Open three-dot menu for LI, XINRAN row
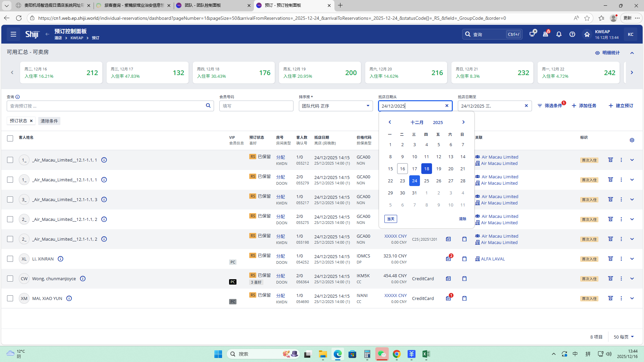The width and height of the screenshot is (644, 362). [x=621, y=259]
